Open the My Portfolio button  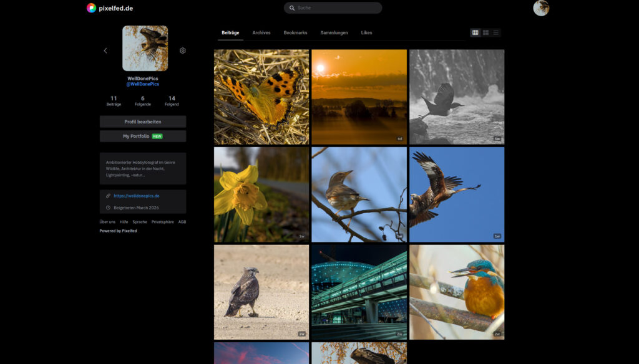143,136
